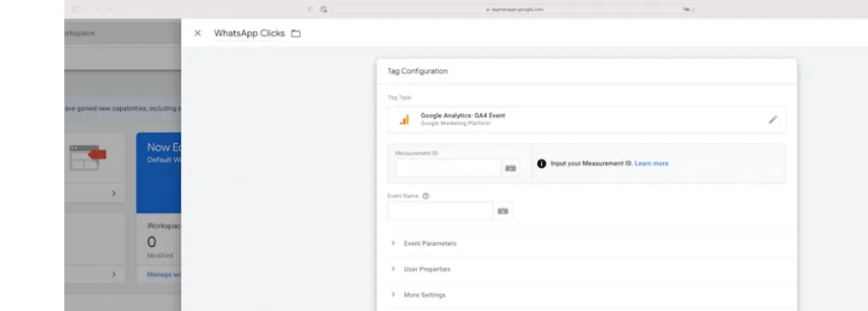Viewport: 868px width, 311px height.
Task: Rename the WhatsApp Clicks tag title
Action: coord(249,33)
